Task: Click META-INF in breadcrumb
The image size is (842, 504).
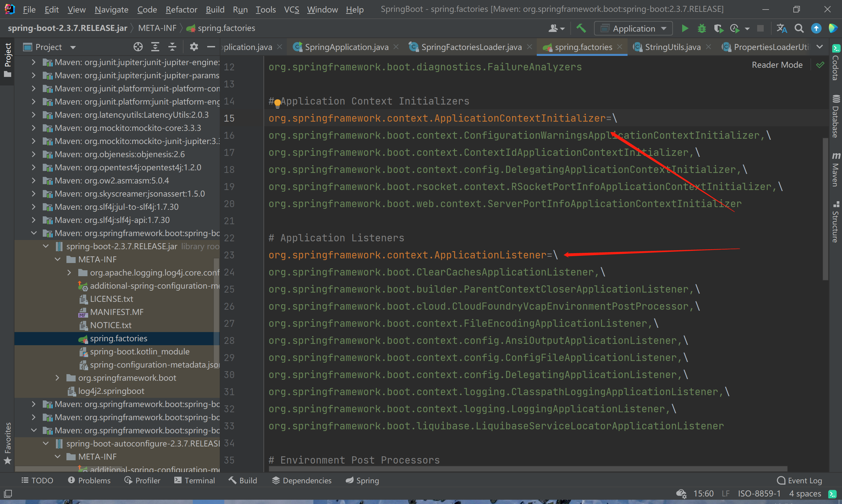Action: 157,28
